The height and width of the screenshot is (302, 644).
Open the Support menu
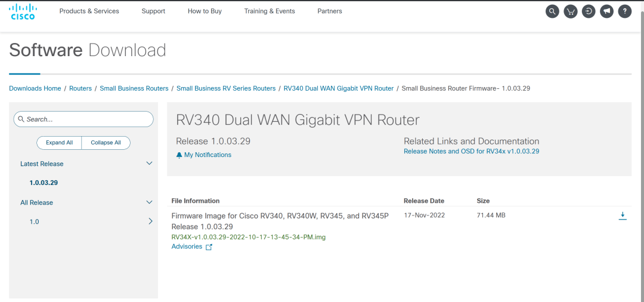tap(153, 11)
